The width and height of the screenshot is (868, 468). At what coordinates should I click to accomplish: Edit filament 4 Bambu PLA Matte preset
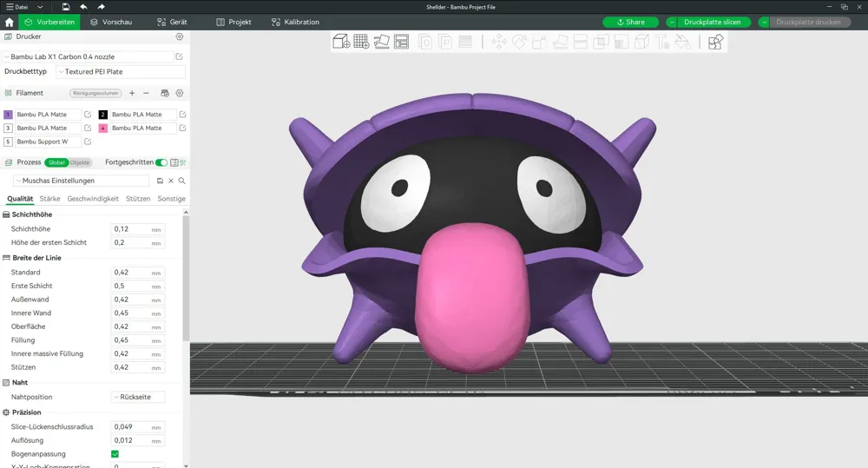[182, 128]
